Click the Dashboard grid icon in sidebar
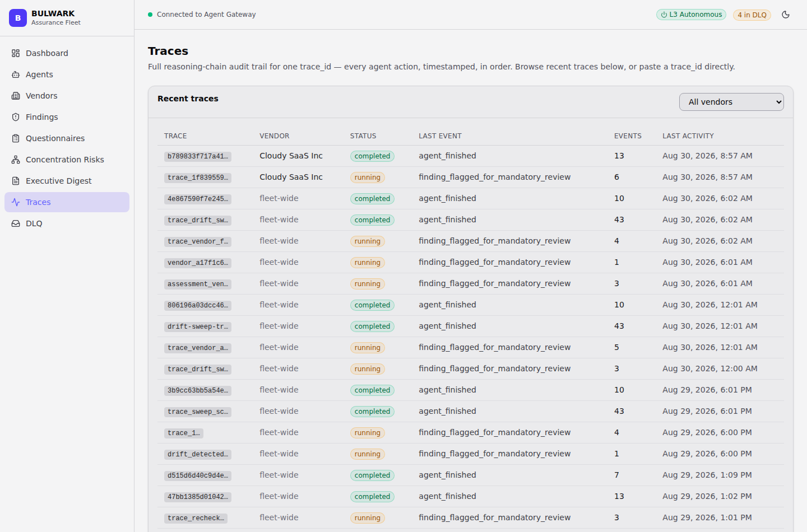The image size is (807, 532). (16, 53)
